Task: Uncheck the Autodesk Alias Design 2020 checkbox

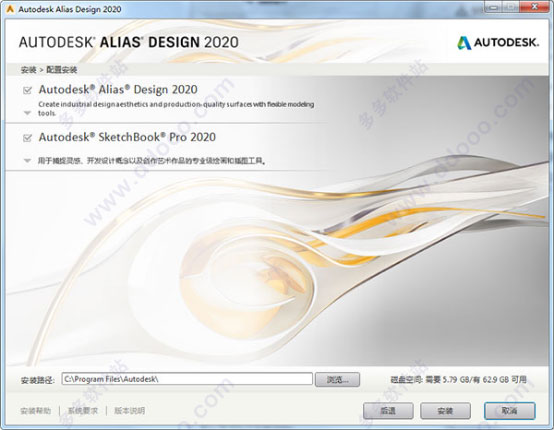Action: click(27, 90)
